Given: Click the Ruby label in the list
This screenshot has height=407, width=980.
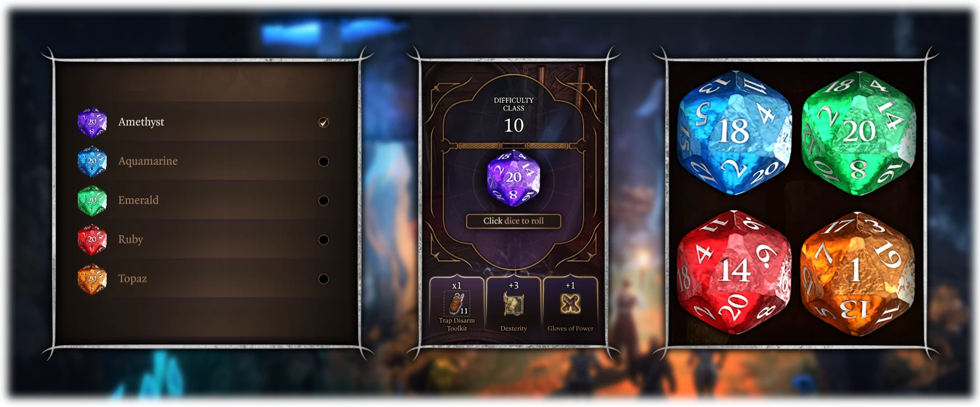Looking at the screenshot, I should click(x=130, y=240).
